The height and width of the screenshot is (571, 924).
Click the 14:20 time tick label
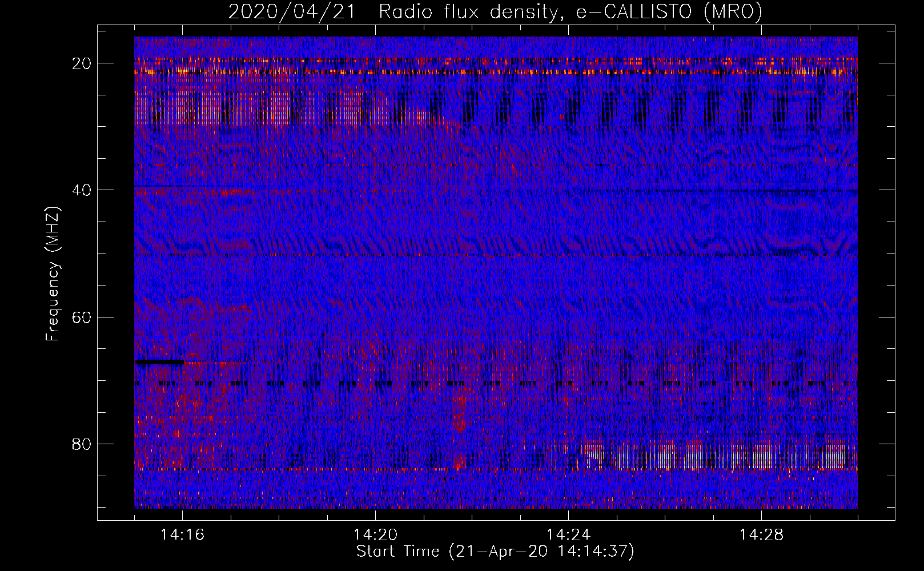375,535
